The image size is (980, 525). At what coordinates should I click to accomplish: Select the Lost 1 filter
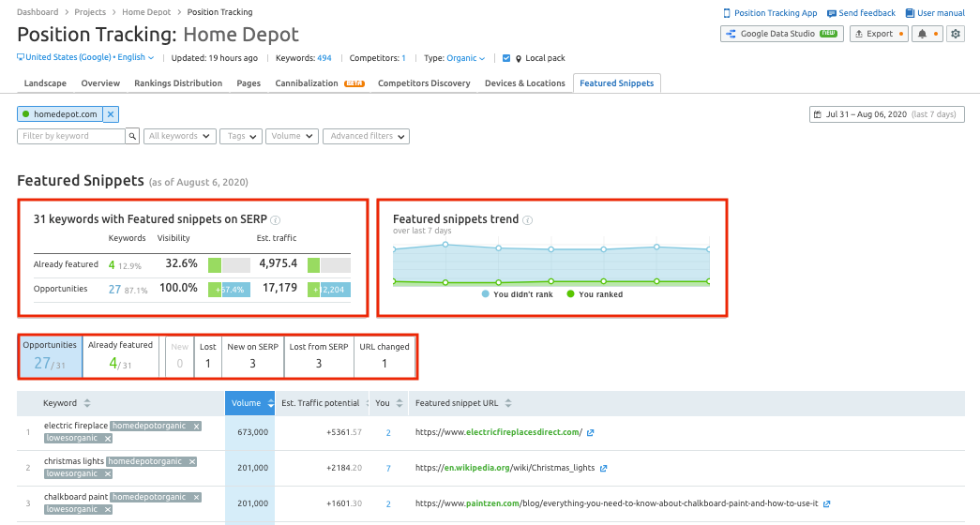click(208, 356)
